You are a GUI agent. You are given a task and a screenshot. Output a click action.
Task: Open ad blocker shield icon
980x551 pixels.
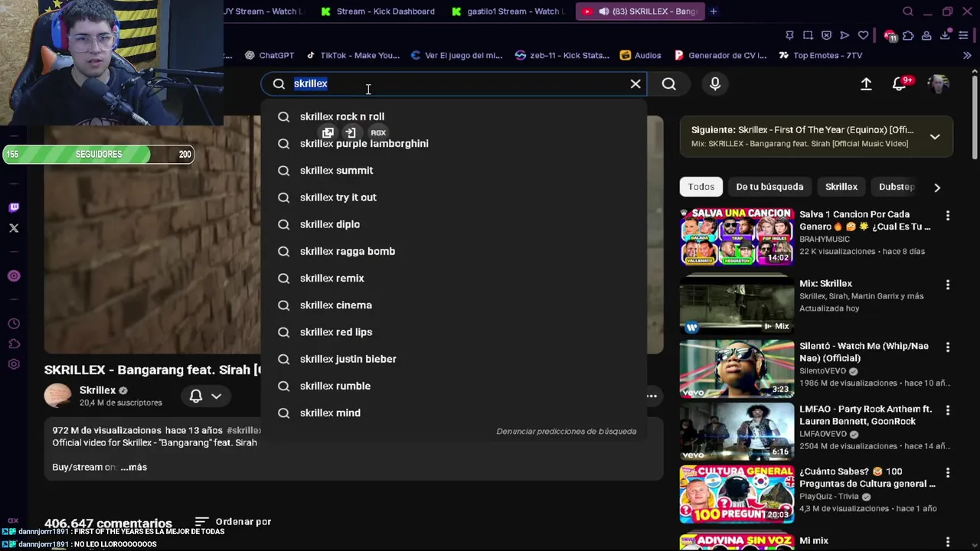826,35
